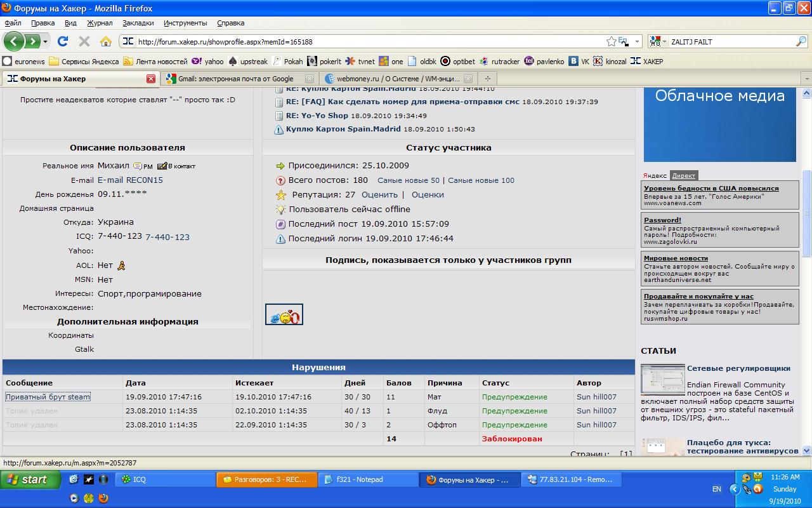The image size is (812, 508).
Task: Open the Закладки menu
Action: (x=138, y=23)
